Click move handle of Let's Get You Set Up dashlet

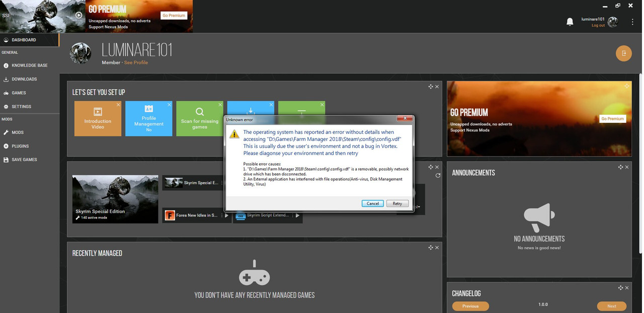click(431, 87)
